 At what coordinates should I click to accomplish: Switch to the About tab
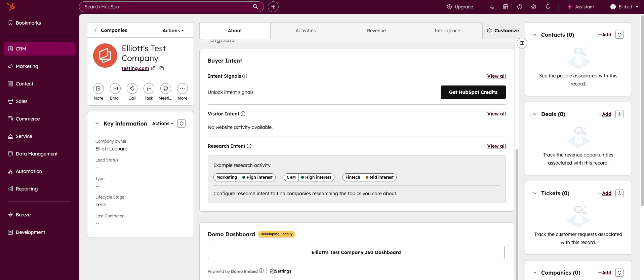[x=235, y=31]
